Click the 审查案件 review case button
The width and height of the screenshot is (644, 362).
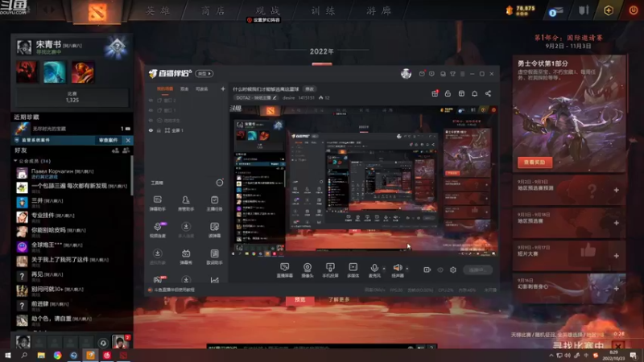point(108,140)
